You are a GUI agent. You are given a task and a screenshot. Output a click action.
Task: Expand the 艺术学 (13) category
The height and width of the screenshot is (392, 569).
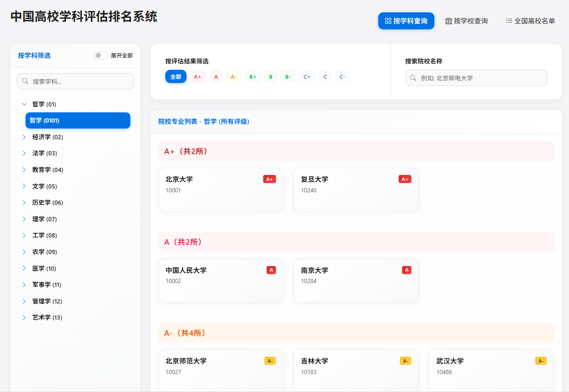click(24, 318)
